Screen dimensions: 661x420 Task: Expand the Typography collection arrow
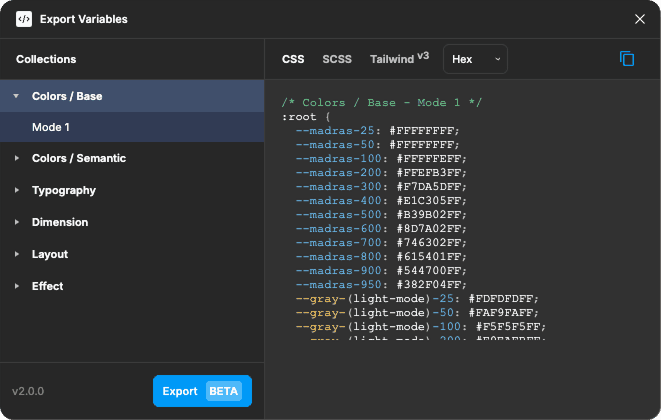[x=16, y=190]
